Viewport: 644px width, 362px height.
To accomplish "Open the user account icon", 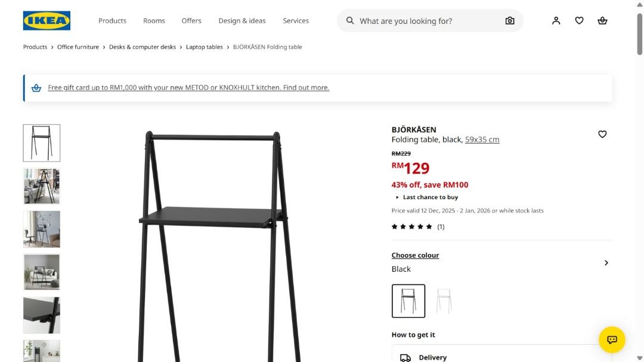I will [x=556, y=21].
